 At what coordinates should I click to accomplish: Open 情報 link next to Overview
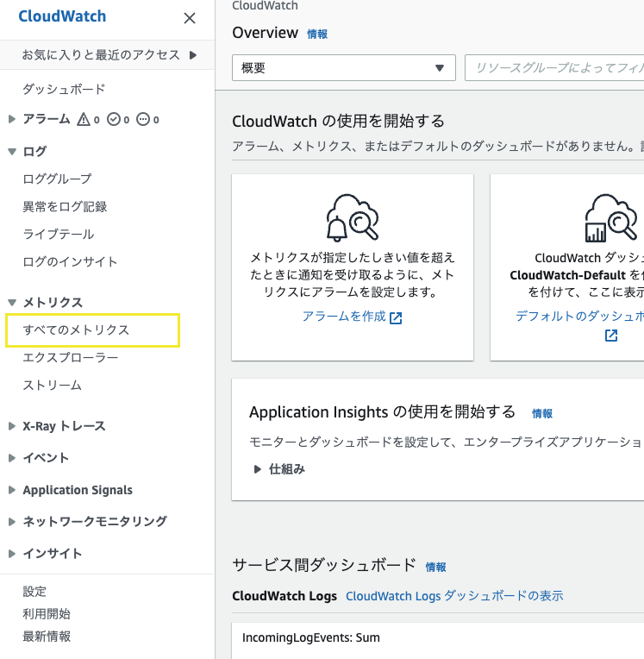coord(317,34)
